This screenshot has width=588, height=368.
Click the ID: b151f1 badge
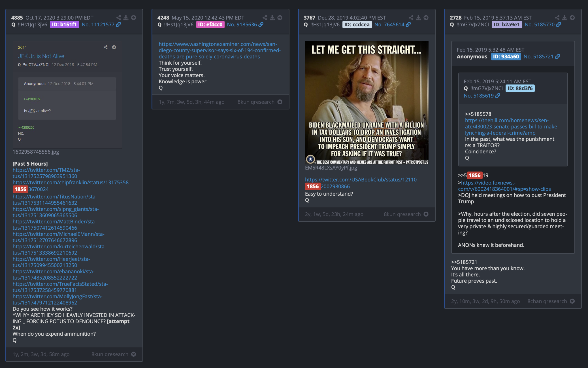64,25
